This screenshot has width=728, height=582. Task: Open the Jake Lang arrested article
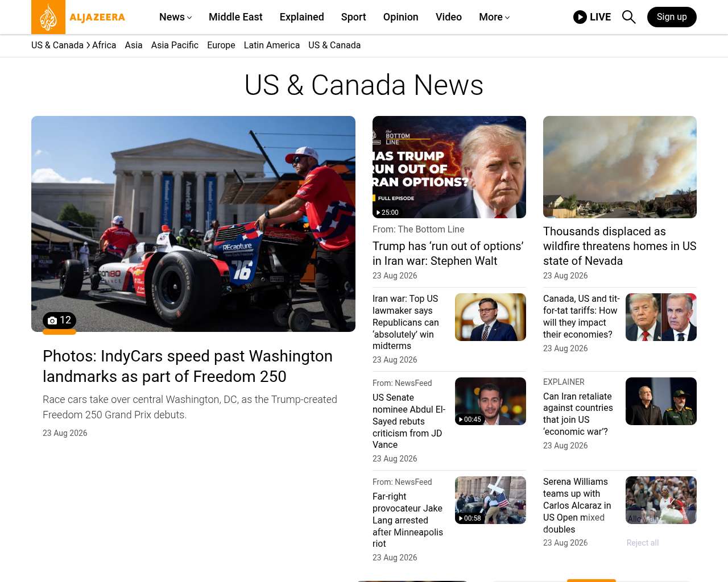408,520
